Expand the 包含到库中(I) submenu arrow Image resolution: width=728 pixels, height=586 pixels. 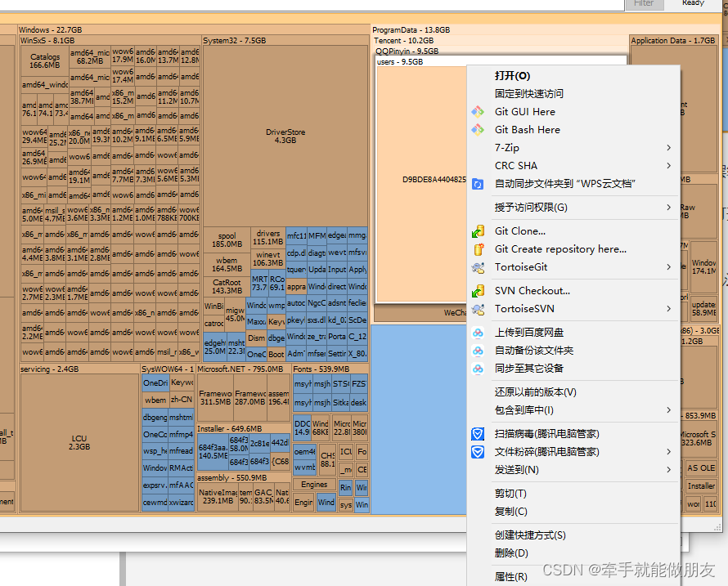pos(668,410)
